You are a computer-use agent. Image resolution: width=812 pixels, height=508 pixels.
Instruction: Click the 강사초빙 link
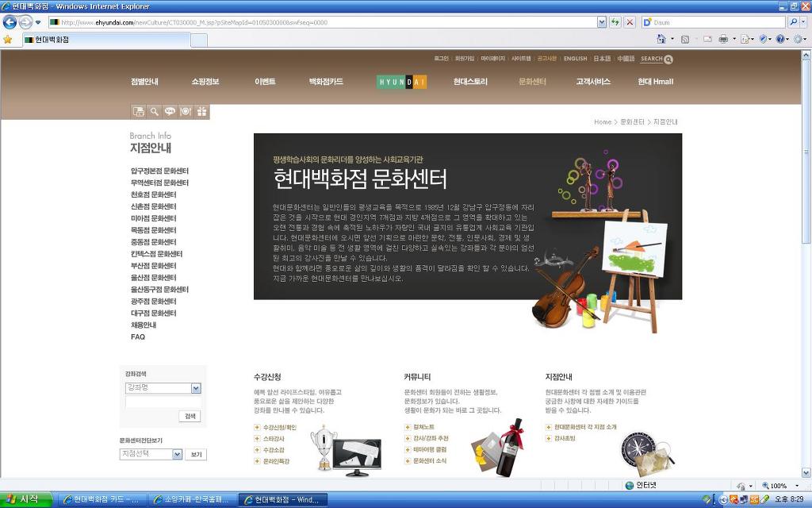(565, 438)
